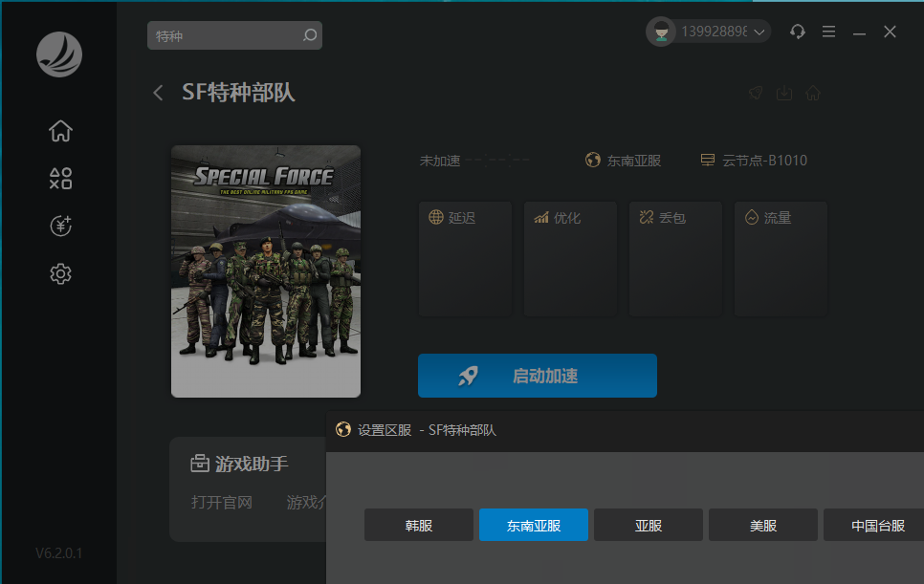The image size is (924, 584).
Task: Open customer support headset icon
Action: (798, 32)
